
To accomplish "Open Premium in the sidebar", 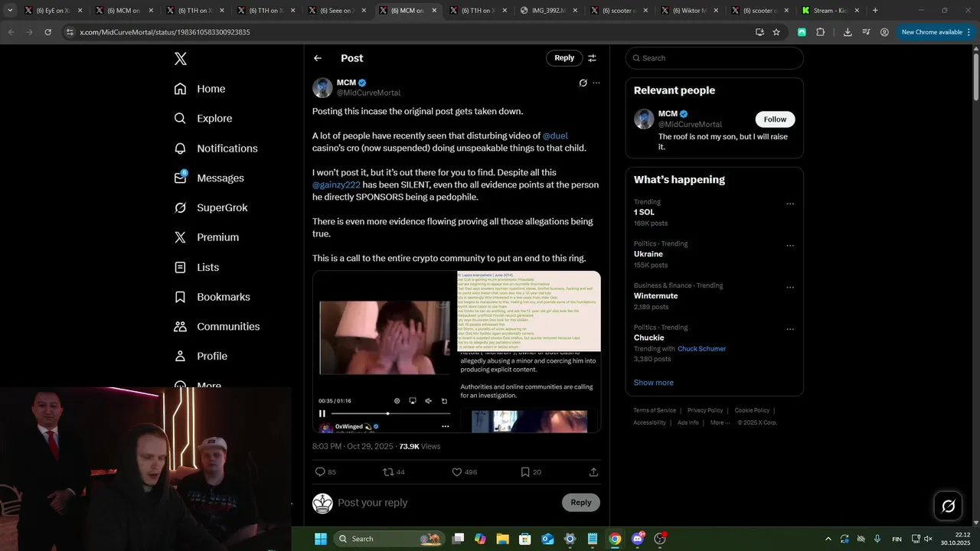I will 207,237.
